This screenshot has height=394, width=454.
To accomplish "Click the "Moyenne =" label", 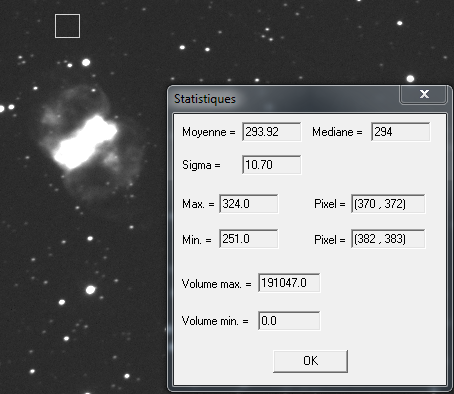I will 209,132.
